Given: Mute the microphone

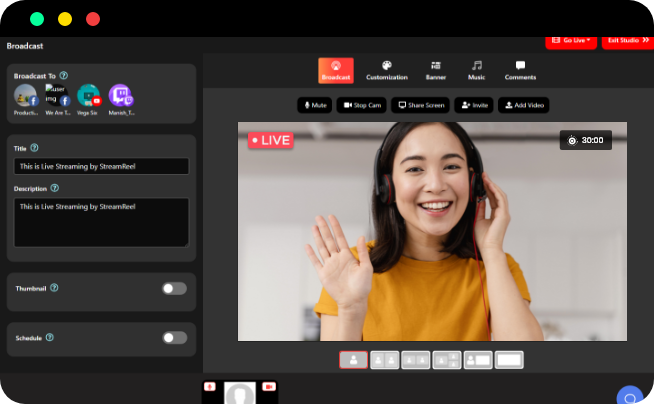Looking at the screenshot, I should (314, 104).
